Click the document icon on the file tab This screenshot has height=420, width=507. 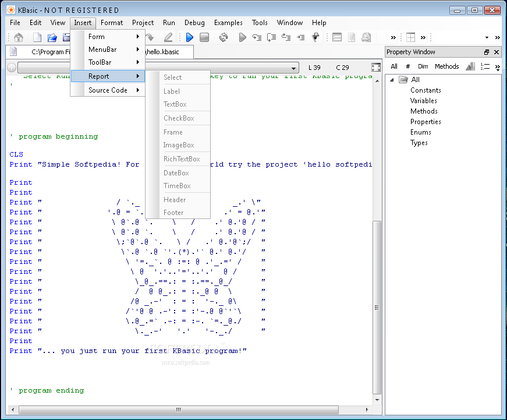[x=13, y=52]
